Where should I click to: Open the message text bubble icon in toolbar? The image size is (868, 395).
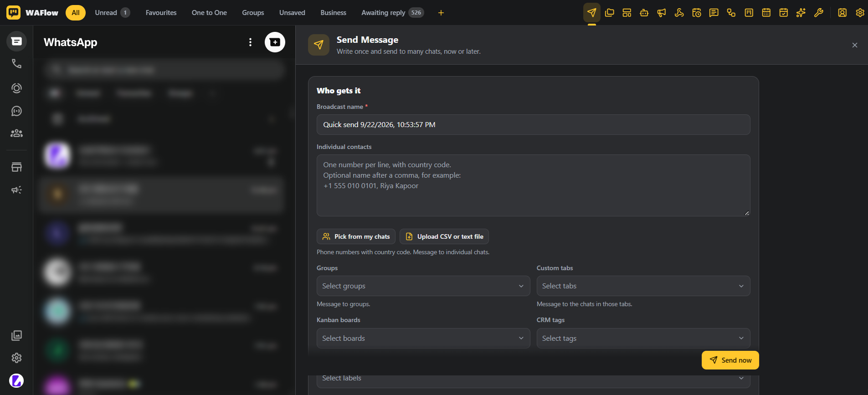tap(714, 13)
